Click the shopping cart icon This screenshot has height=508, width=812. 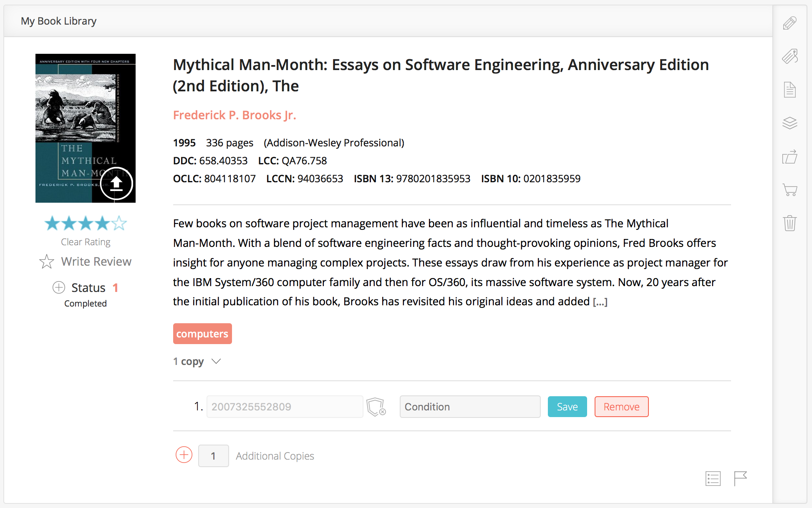tap(789, 190)
